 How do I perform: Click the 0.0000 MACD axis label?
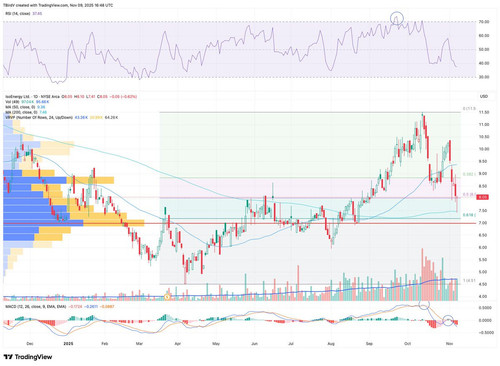pyautogui.click(x=485, y=320)
